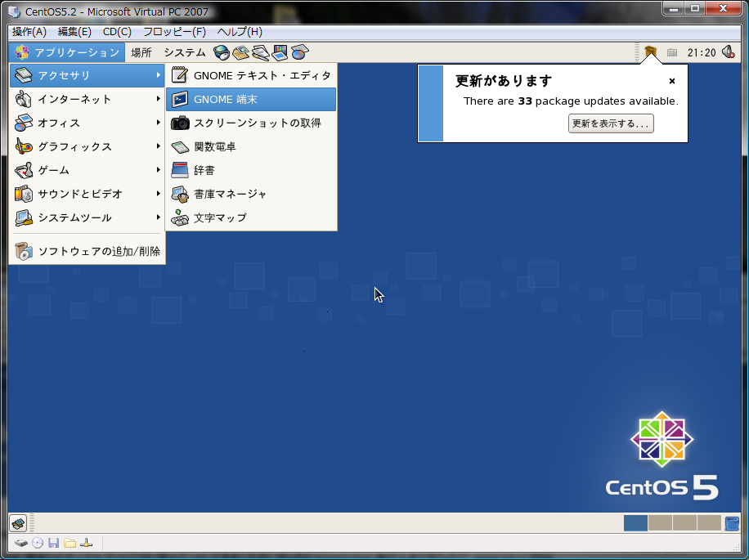The height and width of the screenshot is (560, 749).
Task: Expand the インターネット submenu
Action: pos(87,99)
